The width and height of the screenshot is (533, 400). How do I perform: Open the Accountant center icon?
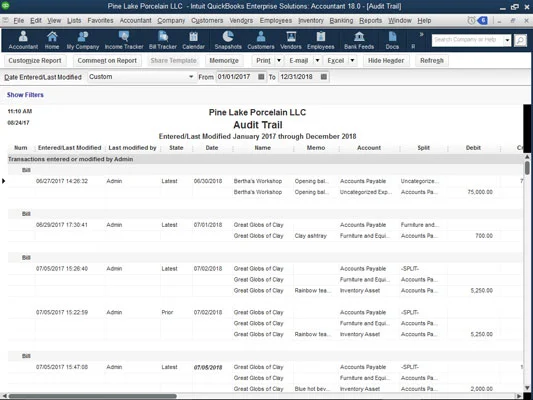click(x=23, y=40)
